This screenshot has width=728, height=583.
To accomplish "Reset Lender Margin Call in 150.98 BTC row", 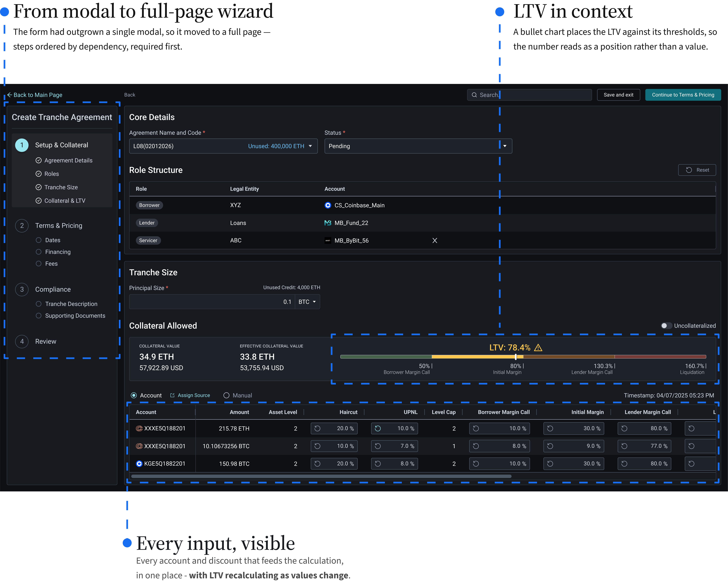I will coord(624,464).
